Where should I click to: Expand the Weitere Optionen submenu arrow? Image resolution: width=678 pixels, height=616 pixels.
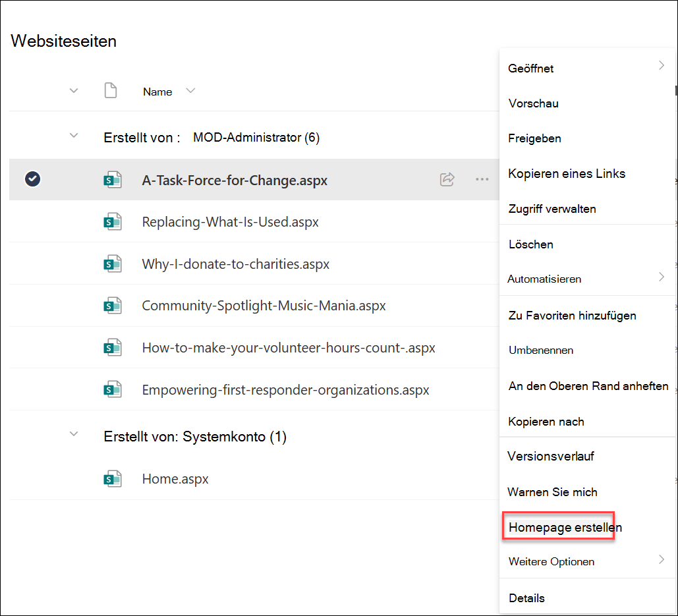(x=662, y=559)
